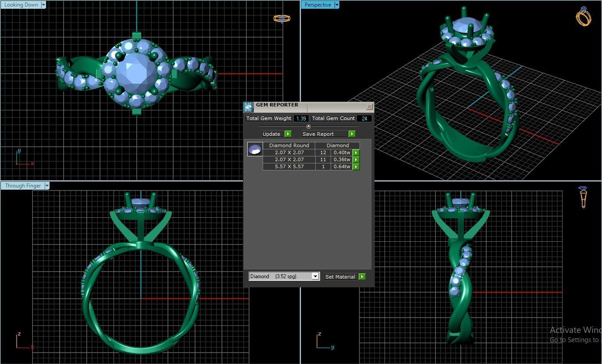The height and width of the screenshot is (364, 602).
Task: Open the Through Finger viewport dropdown arrow
Action: pyautogui.click(x=47, y=186)
